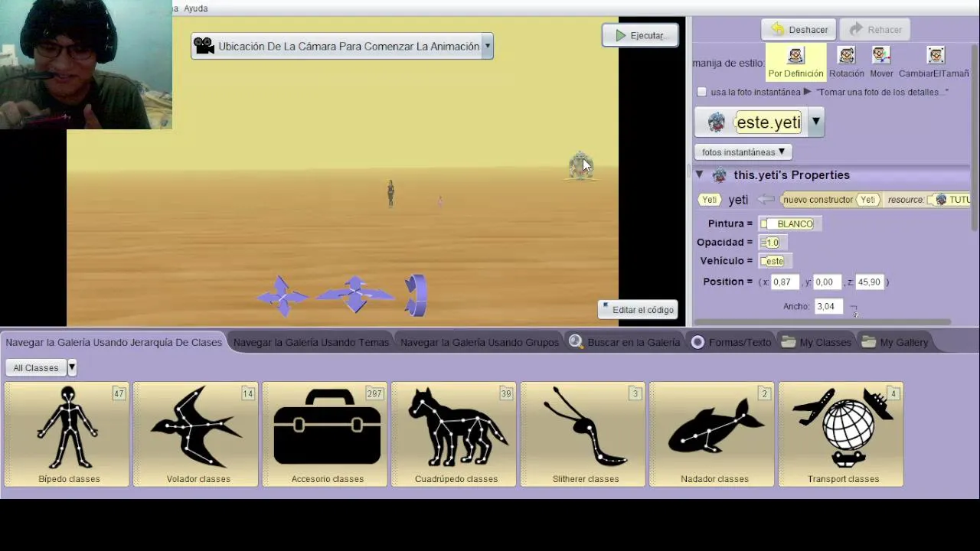This screenshot has width=980, height=551.
Task: Click the Deshacer arrow icon
Action: tap(778, 29)
